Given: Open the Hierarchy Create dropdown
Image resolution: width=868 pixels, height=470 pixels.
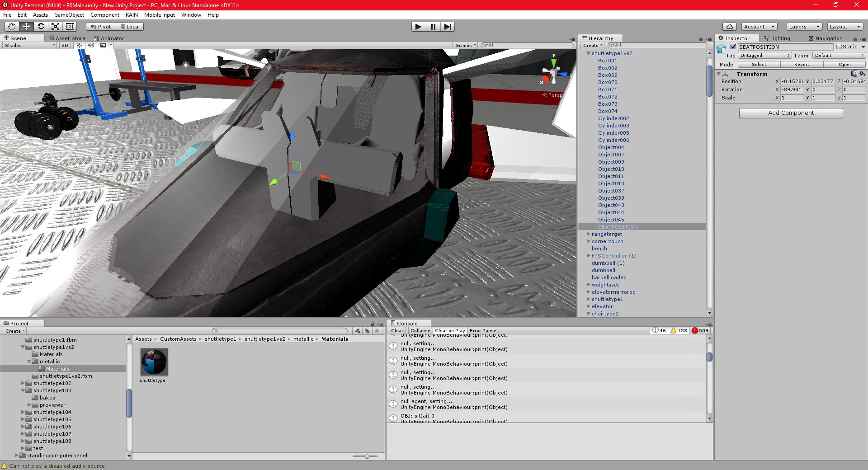Looking at the screenshot, I should click(592, 45).
